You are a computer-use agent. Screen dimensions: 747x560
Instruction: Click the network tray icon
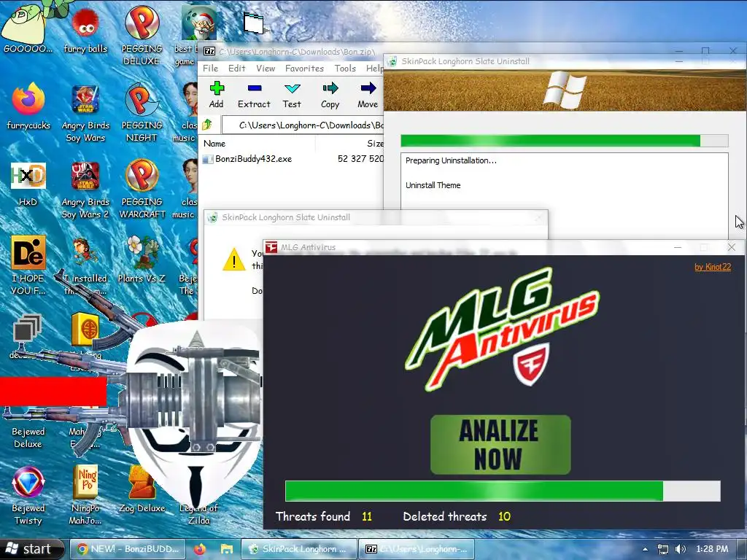[662, 549]
